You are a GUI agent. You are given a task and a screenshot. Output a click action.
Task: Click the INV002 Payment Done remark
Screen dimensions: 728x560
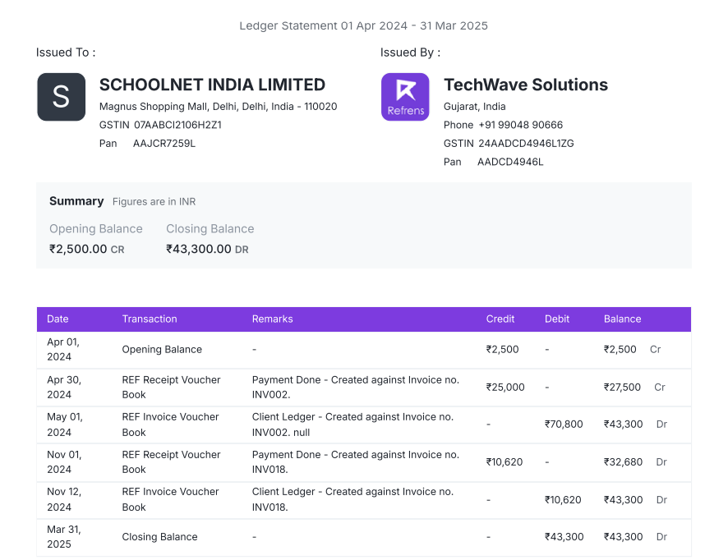[356, 388]
